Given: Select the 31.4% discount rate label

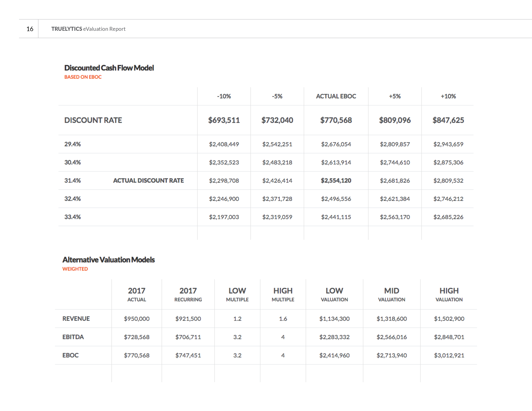Looking at the screenshot, I should pos(72,181).
